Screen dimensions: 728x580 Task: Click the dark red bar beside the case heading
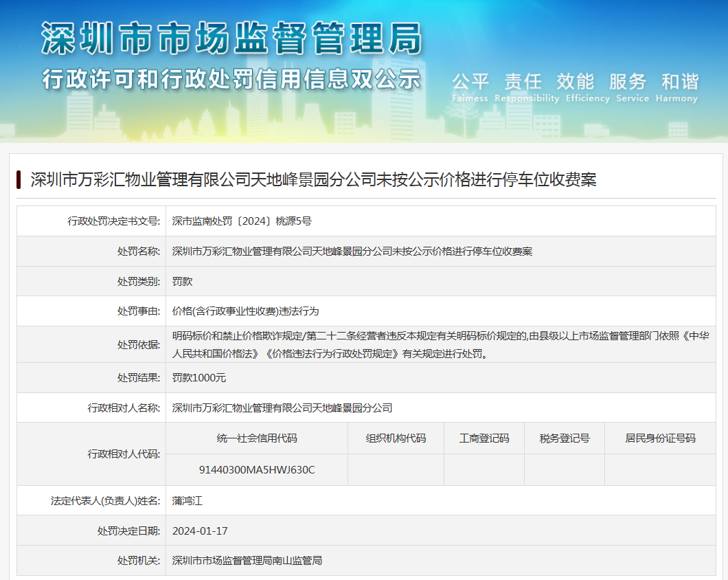19,180
